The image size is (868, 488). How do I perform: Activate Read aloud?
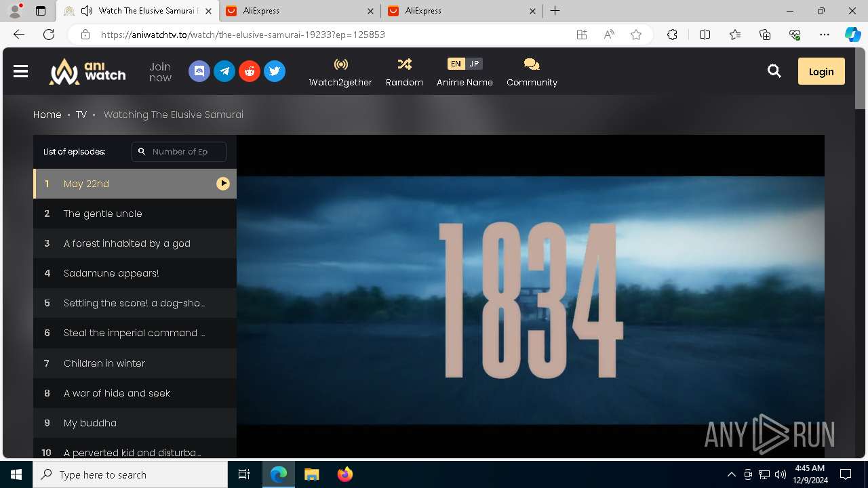click(609, 35)
